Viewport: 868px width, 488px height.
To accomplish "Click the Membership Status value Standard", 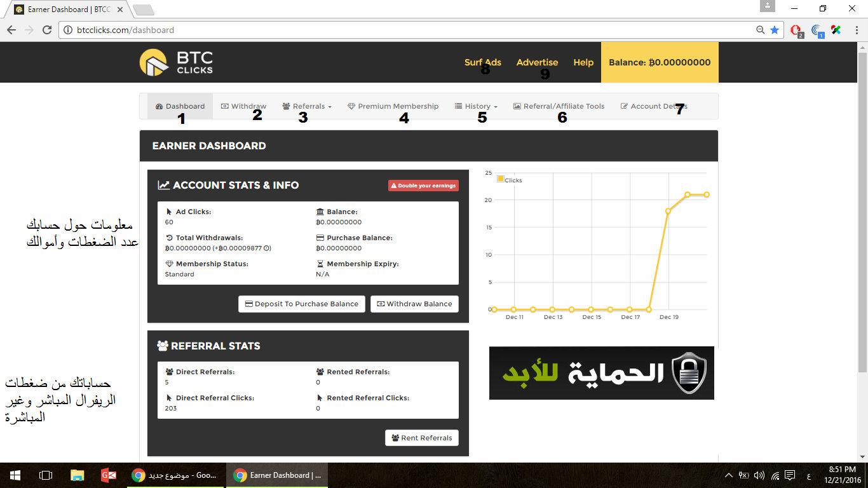I will [x=180, y=274].
